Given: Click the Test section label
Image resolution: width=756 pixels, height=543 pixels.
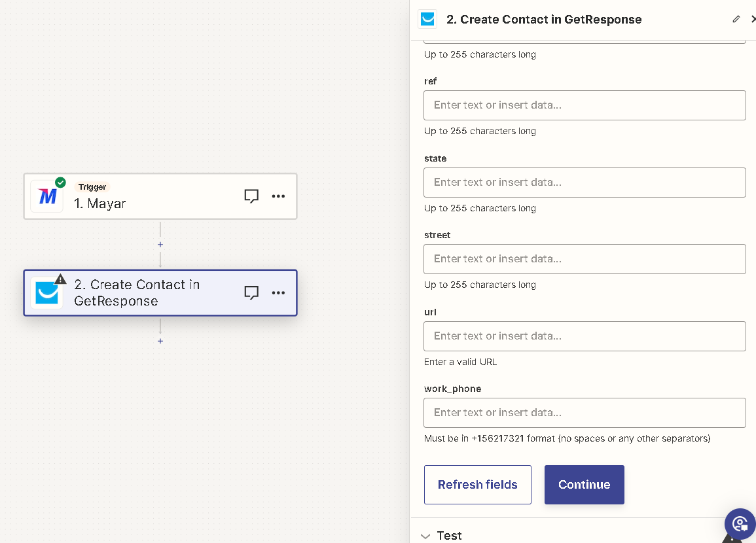Looking at the screenshot, I should tap(450, 536).
